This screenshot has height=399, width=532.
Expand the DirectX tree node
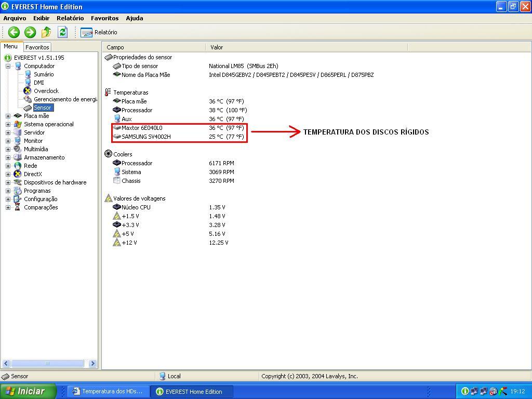coord(8,175)
